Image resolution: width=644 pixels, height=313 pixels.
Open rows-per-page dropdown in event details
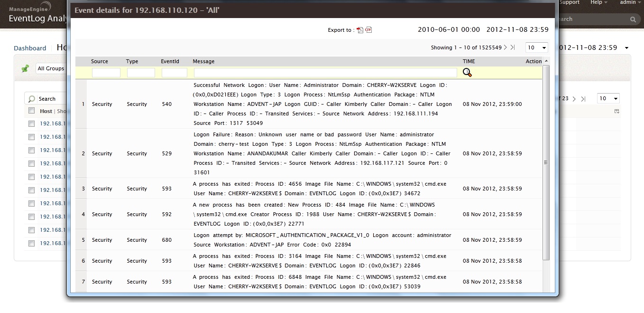537,47
